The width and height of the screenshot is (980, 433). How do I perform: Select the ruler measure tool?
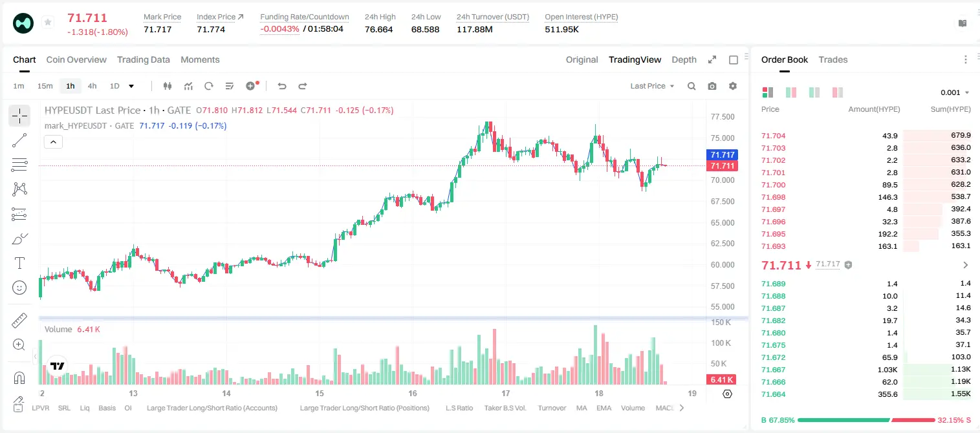19,321
